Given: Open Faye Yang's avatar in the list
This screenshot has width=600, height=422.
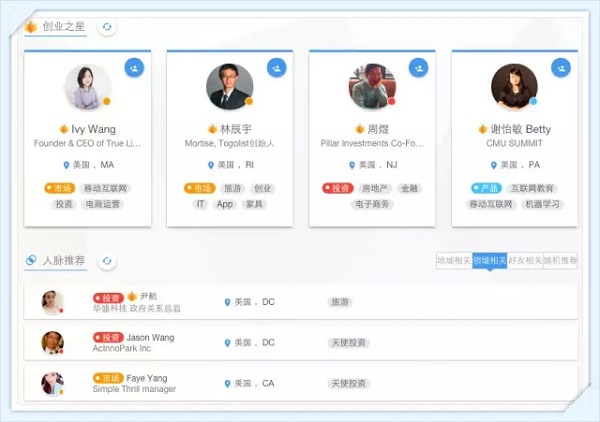Looking at the screenshot, I should pos(52,383).
